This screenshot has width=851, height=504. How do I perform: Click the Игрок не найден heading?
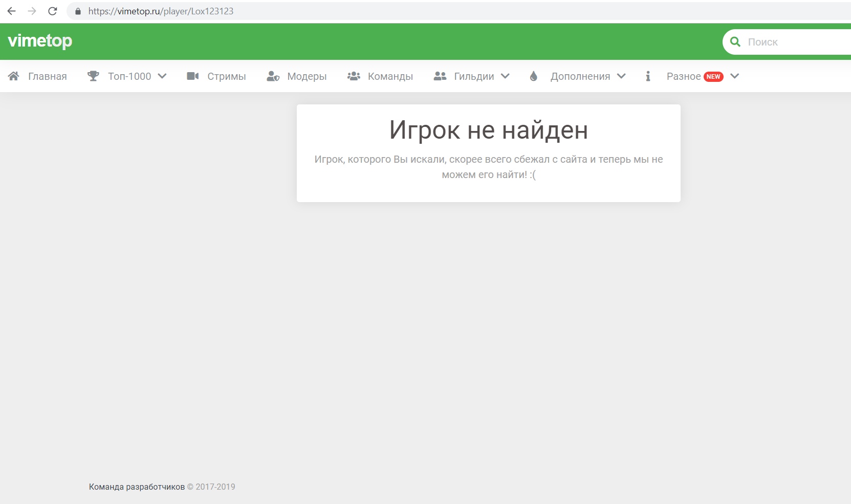pyautogui.click(x=489, y=130)
